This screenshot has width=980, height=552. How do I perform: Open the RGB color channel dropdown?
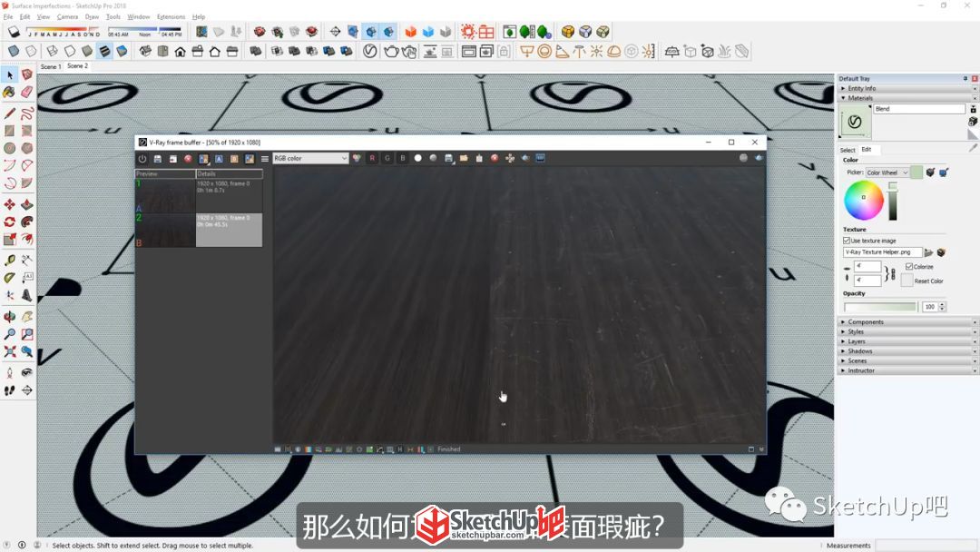[310, 158]
